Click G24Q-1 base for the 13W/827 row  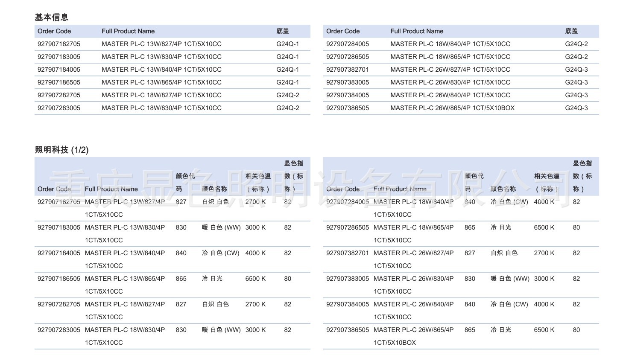pos(287,44)
